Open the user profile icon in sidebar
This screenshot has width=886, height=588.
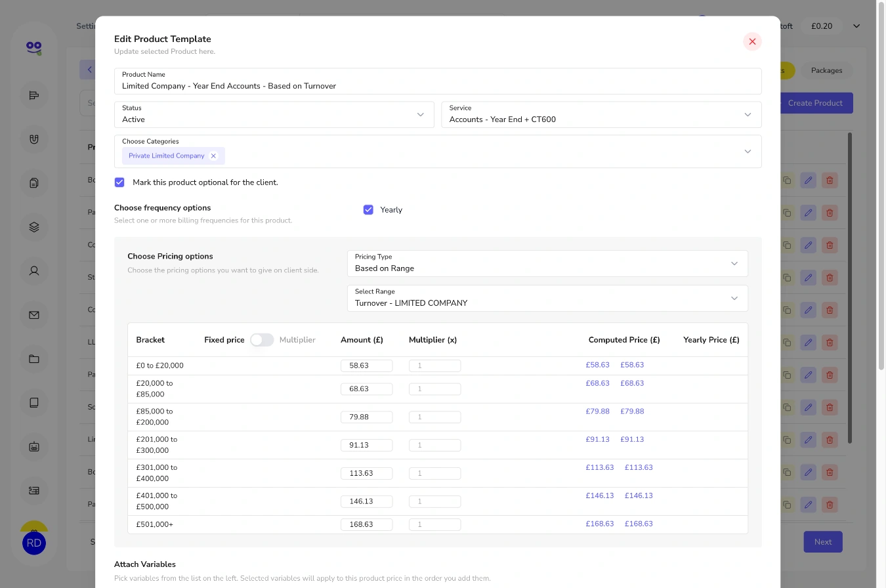click(x=34, y=270)
